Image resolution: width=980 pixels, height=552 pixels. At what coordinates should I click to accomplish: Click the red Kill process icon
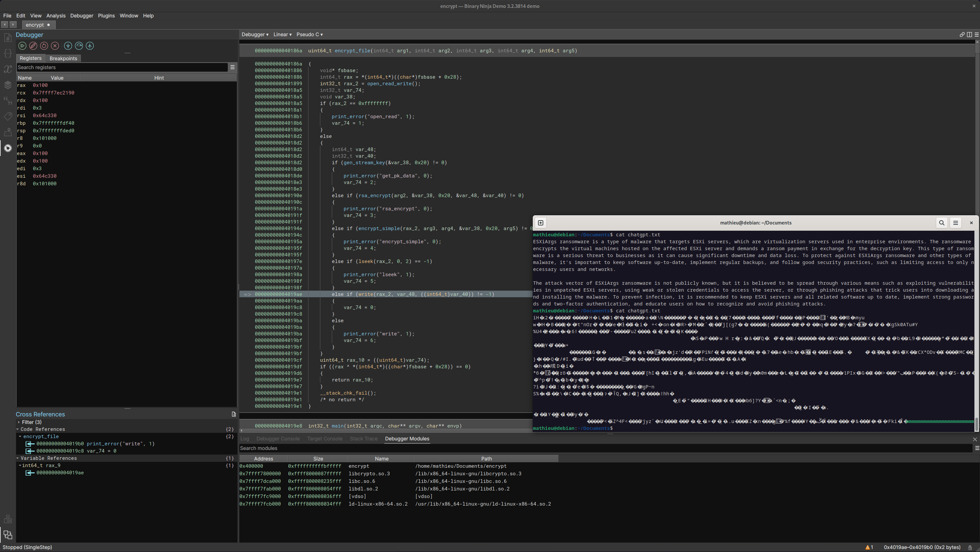pyautogui.click(x=55, y=46)
